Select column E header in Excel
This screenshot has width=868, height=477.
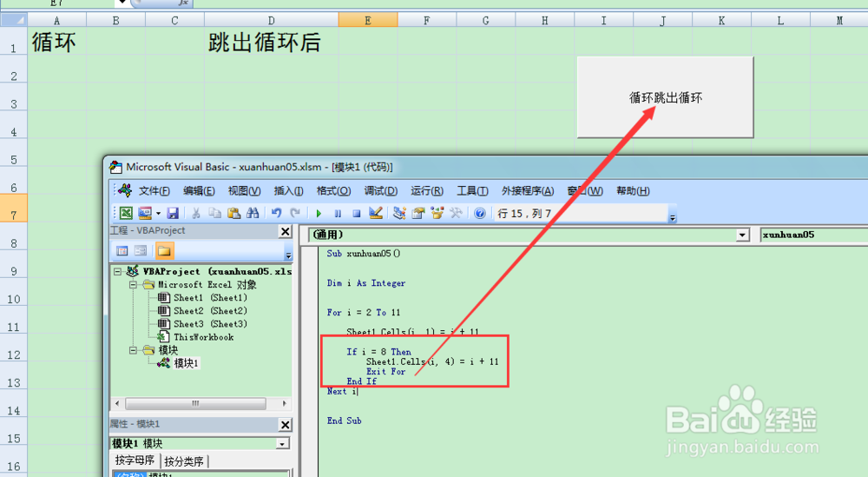[368, 21]
